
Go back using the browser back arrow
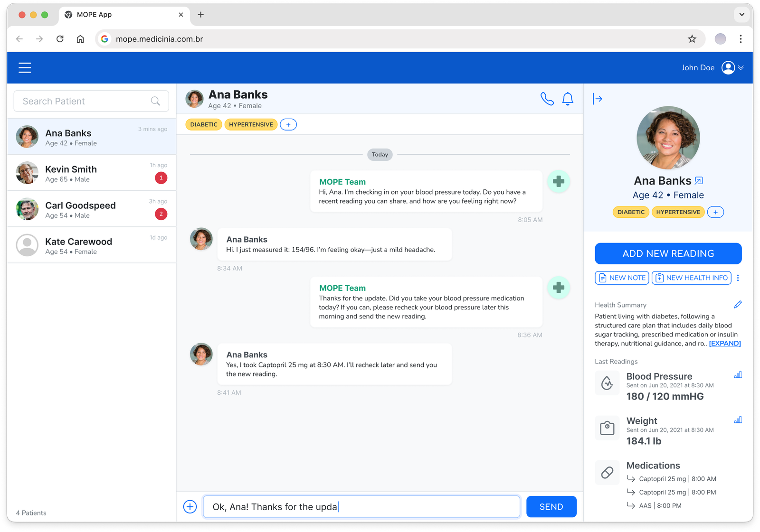(x=19, y=39)
